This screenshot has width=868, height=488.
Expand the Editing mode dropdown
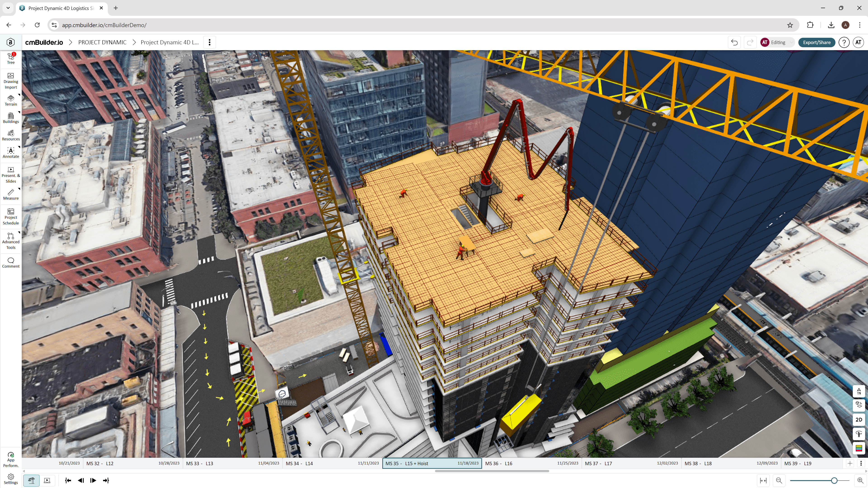click(790, 42)
